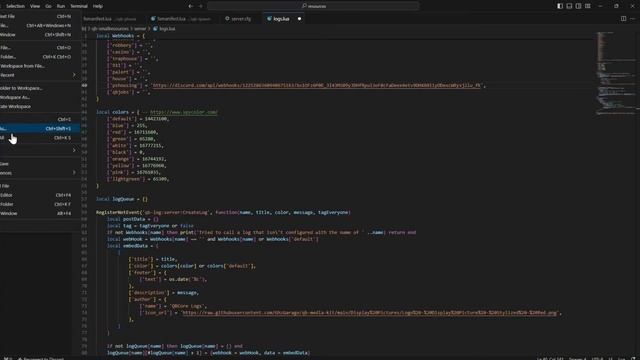Click the command center search box
The height and width of the screenshot is (360, 640).
click(x=313, y=6)
